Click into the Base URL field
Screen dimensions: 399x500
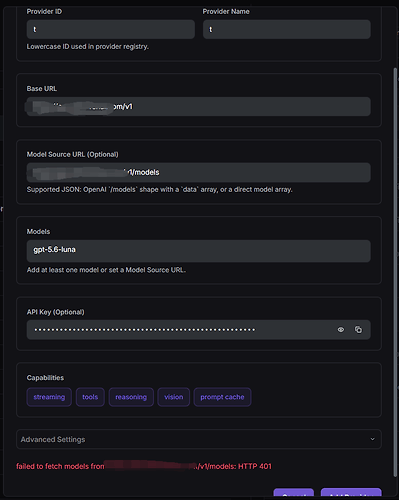coord(199,106)
